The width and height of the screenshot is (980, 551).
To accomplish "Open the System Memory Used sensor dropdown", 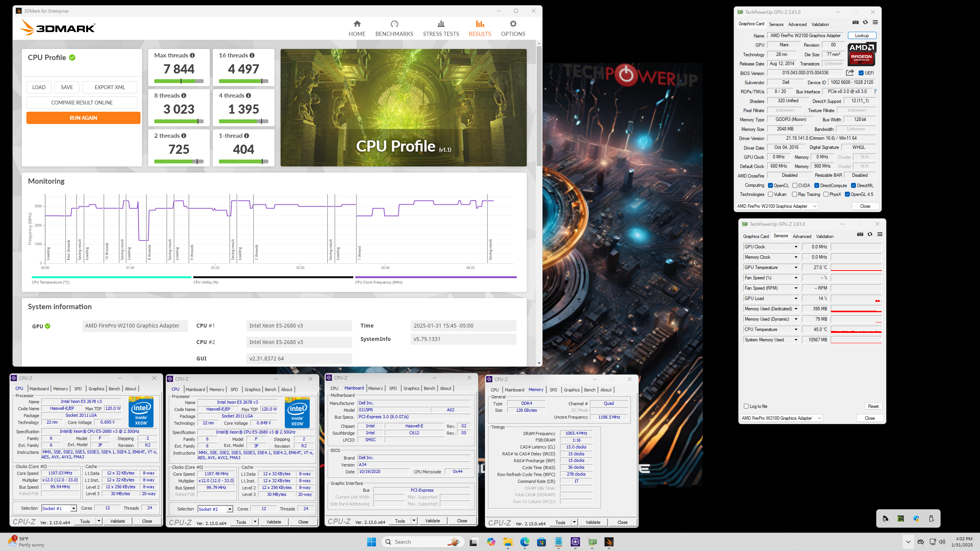I will click(x=796, y=340).
